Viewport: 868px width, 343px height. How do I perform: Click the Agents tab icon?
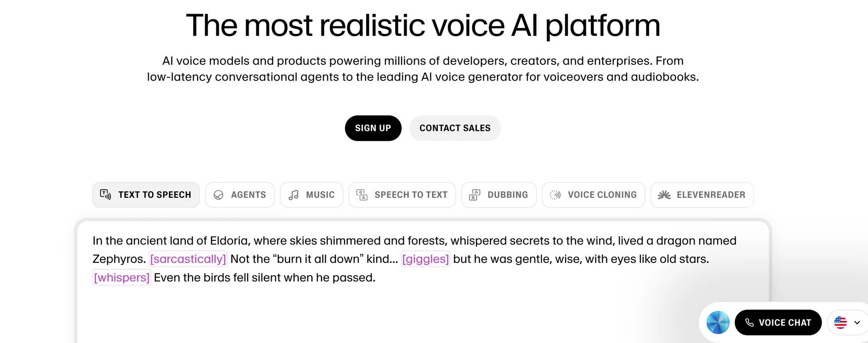pos(218,195)
